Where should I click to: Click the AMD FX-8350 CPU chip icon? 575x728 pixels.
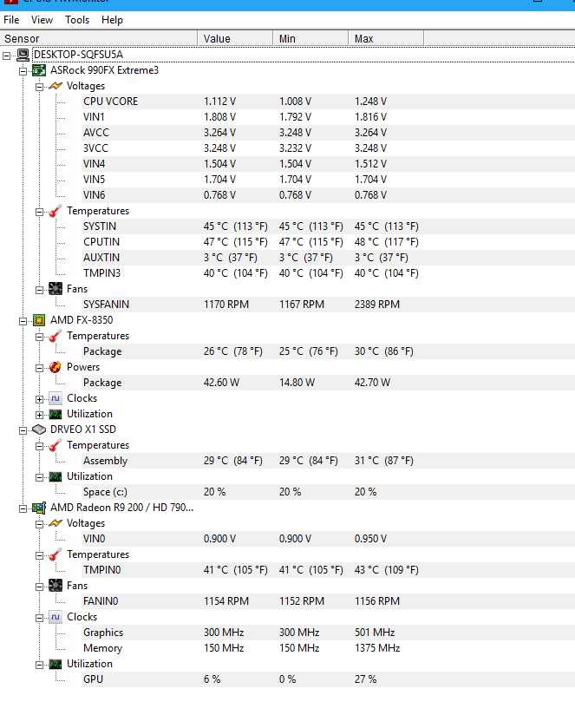(39, 320)
